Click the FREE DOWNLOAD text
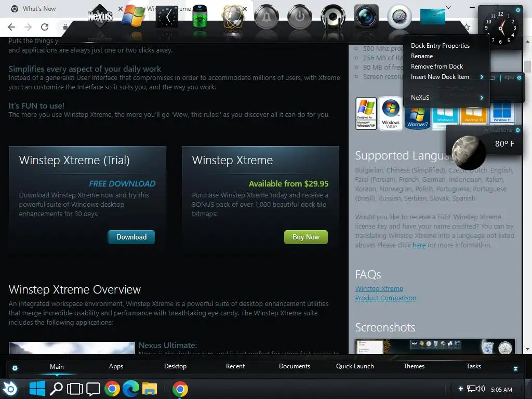 tap(122, 183)
